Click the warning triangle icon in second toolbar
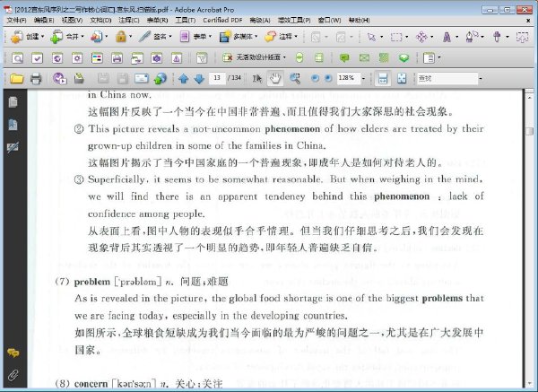The image size is (538, 392). coord(177,58)
